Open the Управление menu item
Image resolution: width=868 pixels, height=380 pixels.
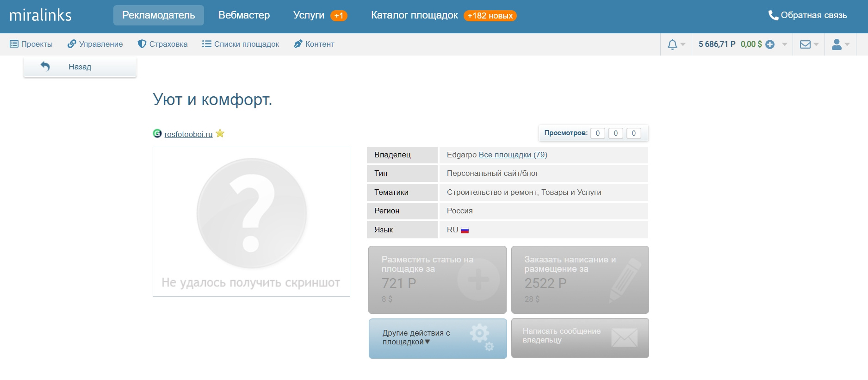95,44
